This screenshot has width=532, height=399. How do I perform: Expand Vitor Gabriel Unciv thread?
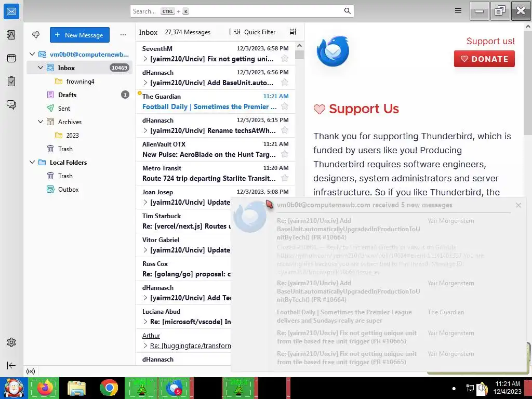[x=145, y=250]
